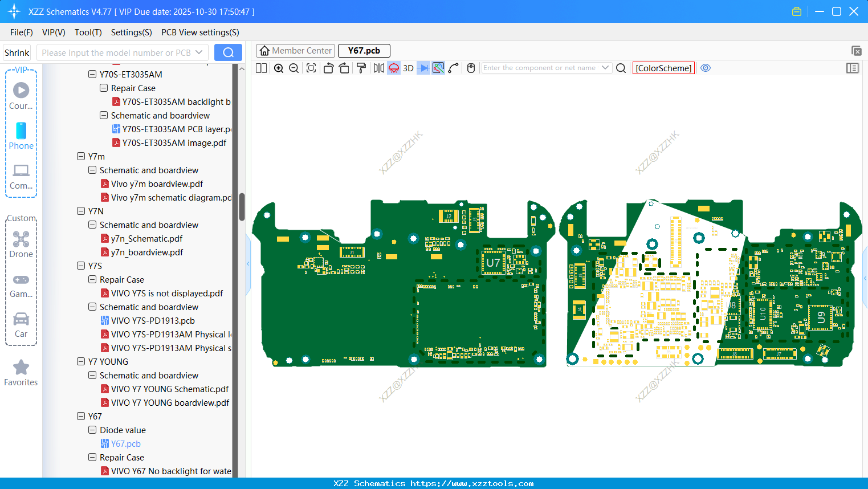Open the ColorScheme settings button
The height and width of the screenshot is (489, 868).
click(x=663, y=68)
